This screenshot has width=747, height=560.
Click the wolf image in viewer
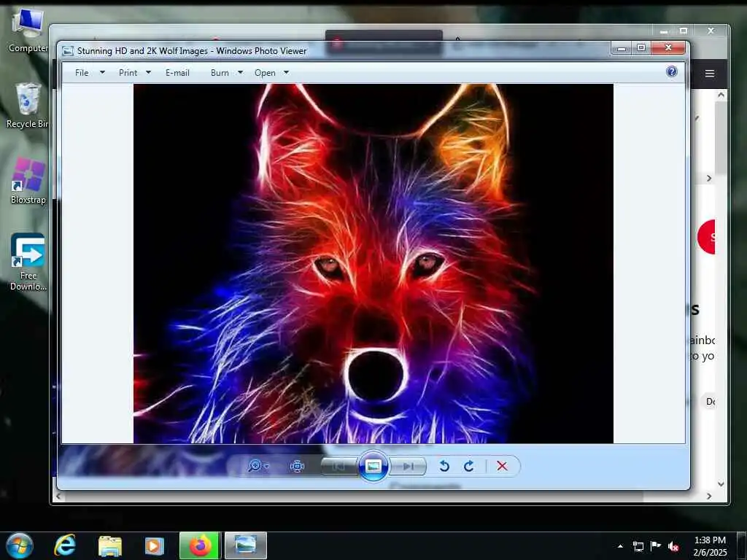(x=373, y=263)
